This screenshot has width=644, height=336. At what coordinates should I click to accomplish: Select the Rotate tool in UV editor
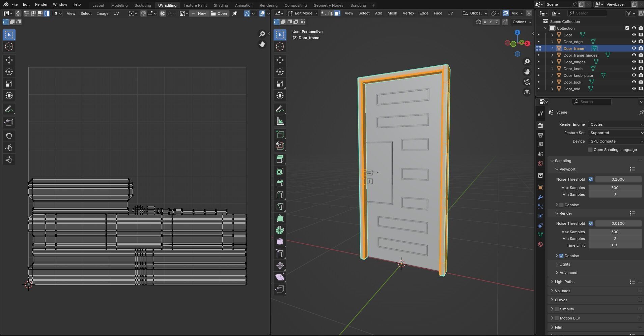(9, 72)
